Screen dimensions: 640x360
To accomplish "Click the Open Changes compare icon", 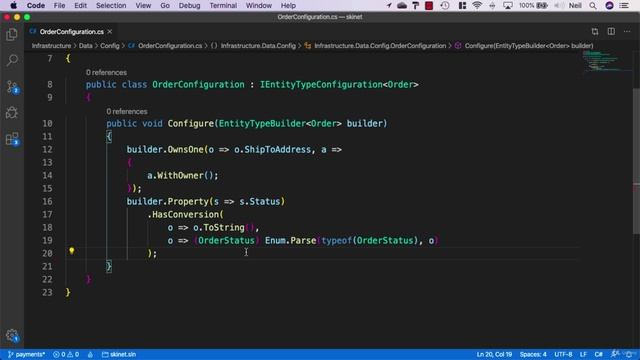I will pos(595,31).
